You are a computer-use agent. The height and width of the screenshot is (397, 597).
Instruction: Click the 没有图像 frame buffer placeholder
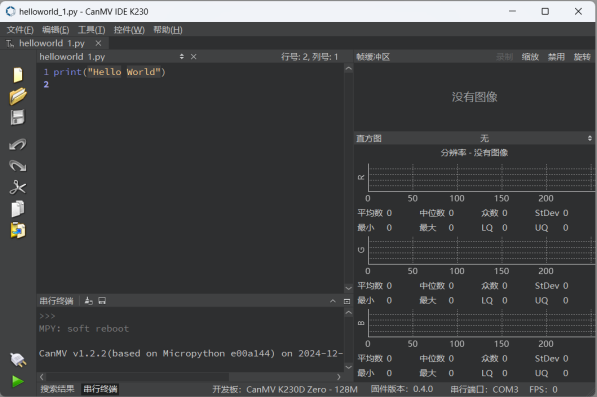click(x=474, y=97)
